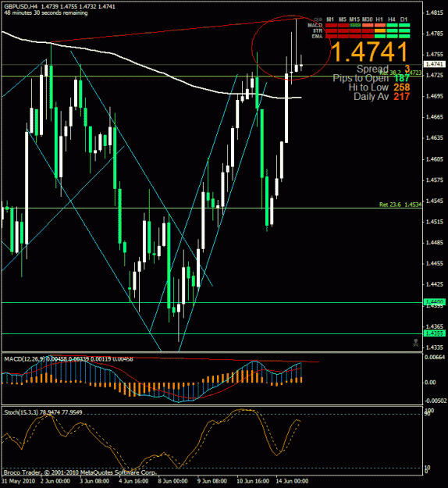
Task: Click the 1.4695 price axis label
Action: (x=434, y=96)
